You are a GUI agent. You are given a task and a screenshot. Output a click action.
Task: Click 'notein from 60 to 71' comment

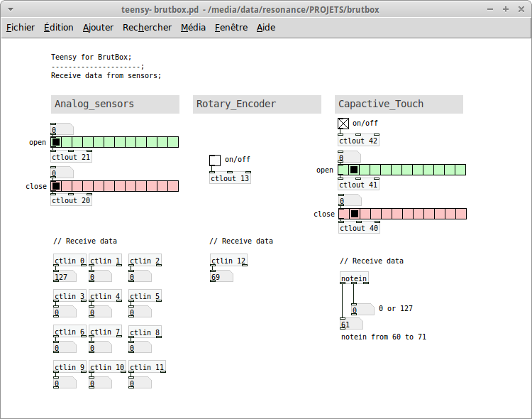384,337
